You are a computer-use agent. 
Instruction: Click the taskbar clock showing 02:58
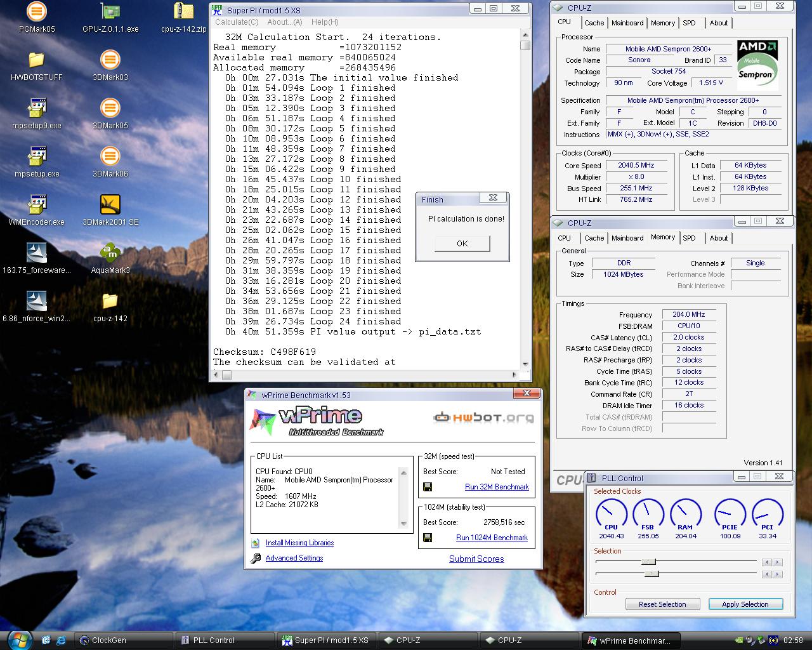[793, 640]
